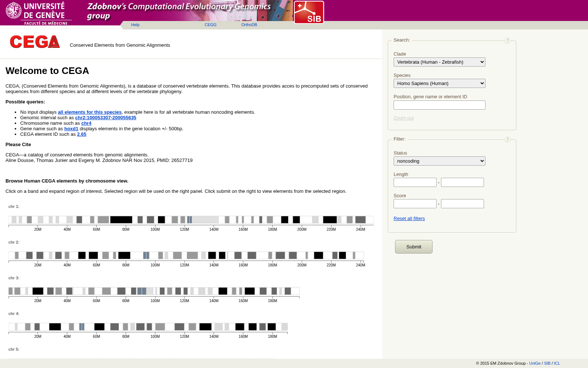The height and width of the screenshot is (368, 588).
Task: Click the chr 4 chromosome band ideogram
Action: click(148, 327)
